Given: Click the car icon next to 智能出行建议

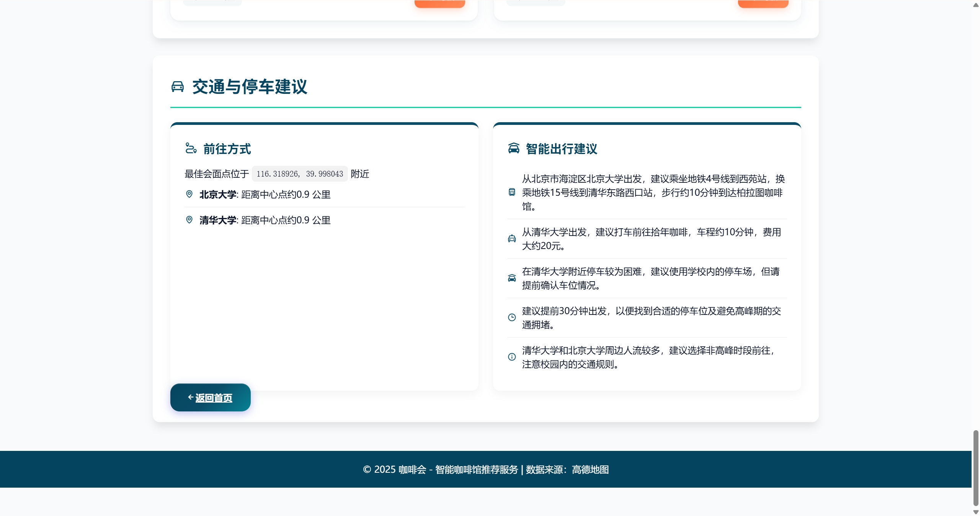Looking at the screenshot, I should 513,148.
